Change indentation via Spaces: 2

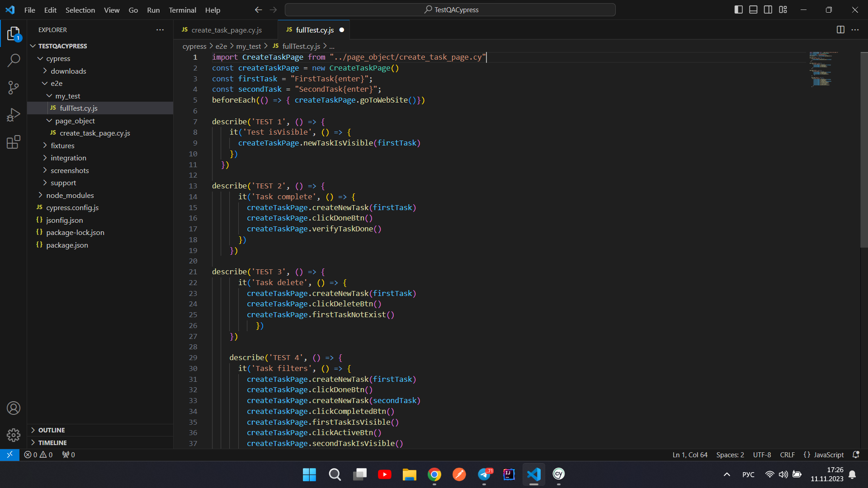point(730,455)
